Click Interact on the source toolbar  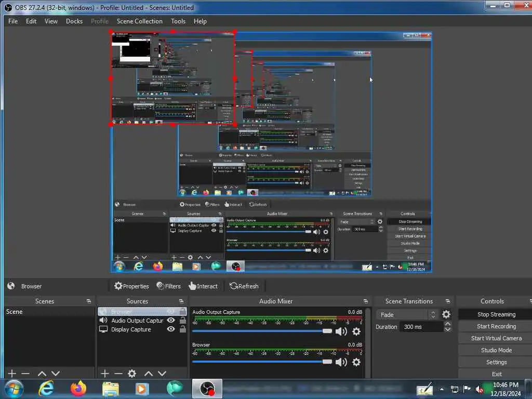[x=203, y=286]
